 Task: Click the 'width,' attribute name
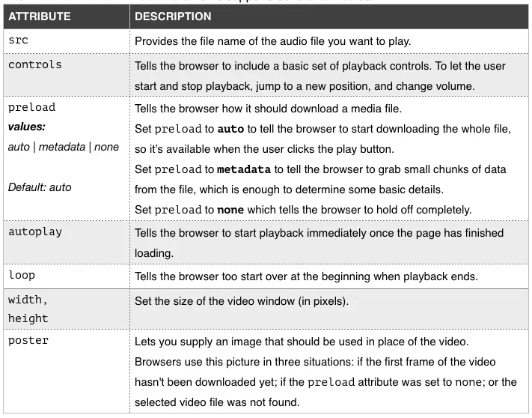point(28,300)
